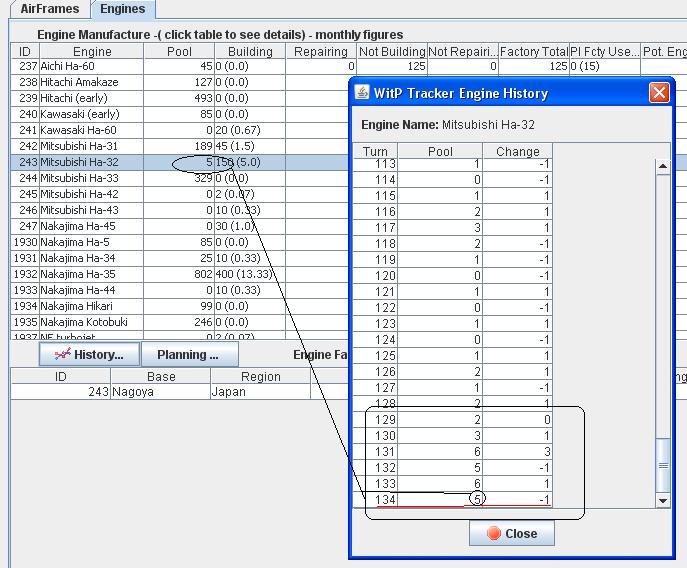Sort by the Engine column header
Viewport: 687px width, 568px height.
92,51
